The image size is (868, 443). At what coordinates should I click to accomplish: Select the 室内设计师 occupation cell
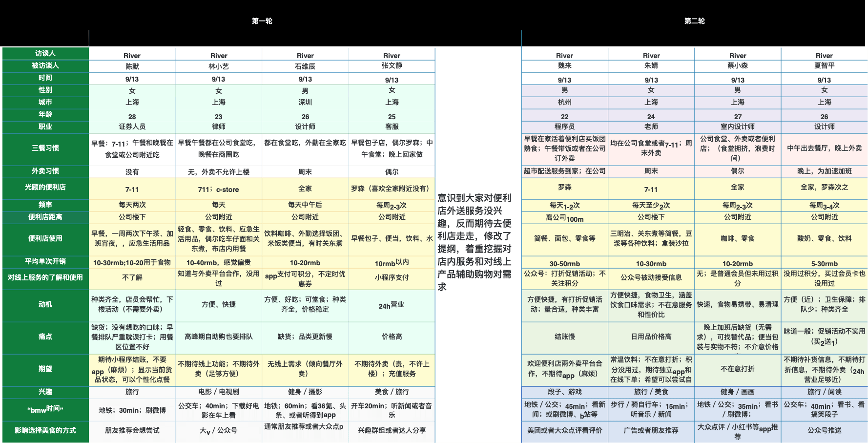coord(738,127)
